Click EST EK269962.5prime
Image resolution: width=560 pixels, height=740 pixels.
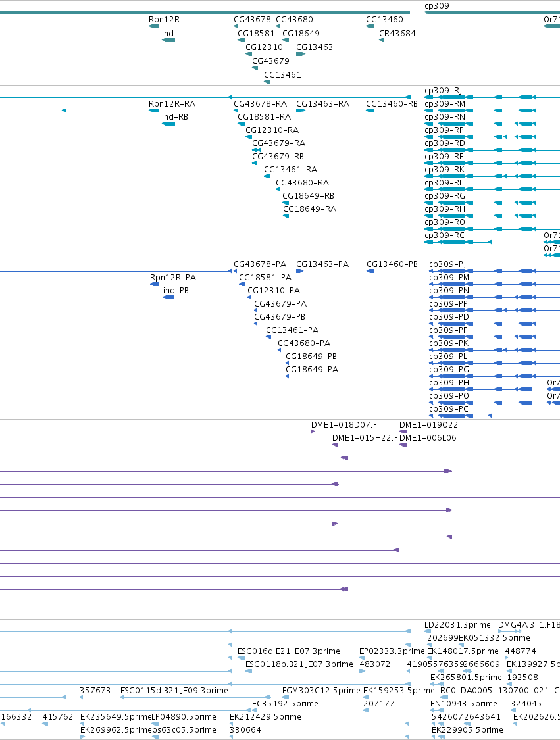(x=116, y=729)
